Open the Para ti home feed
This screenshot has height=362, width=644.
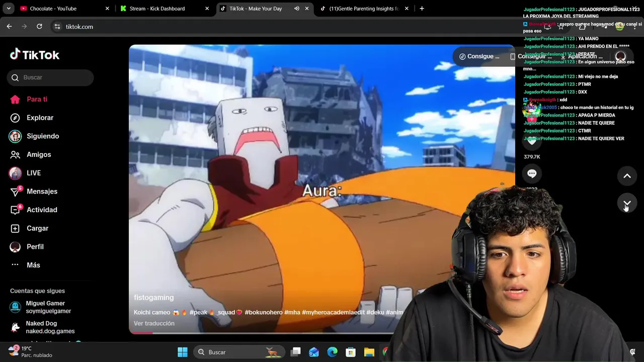pyautogui.click(x=29, y=99)
